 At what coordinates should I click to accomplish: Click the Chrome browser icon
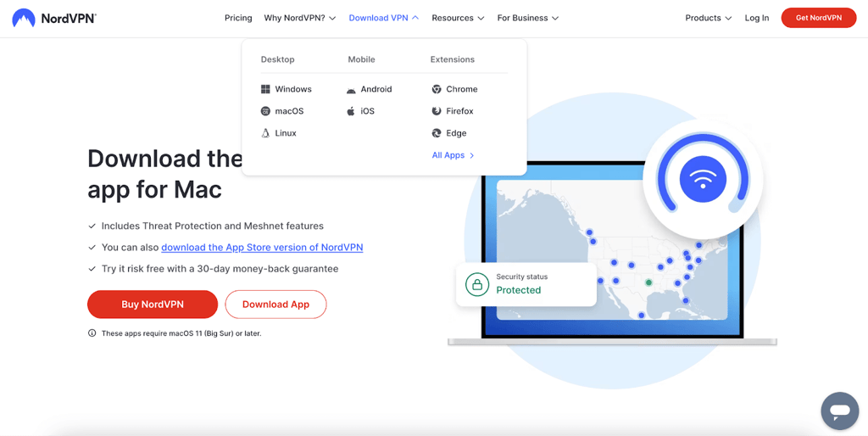[437, 89]
